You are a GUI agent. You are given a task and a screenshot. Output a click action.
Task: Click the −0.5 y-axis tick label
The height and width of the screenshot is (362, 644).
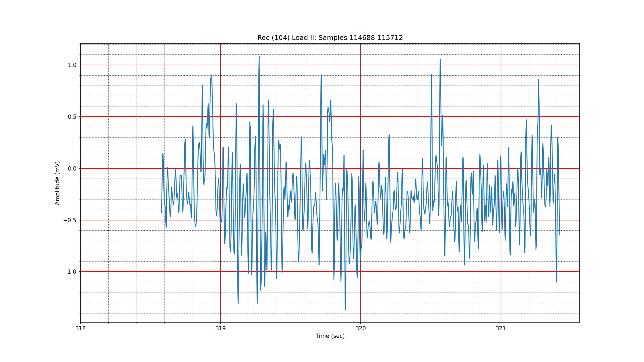pos(70,220)
